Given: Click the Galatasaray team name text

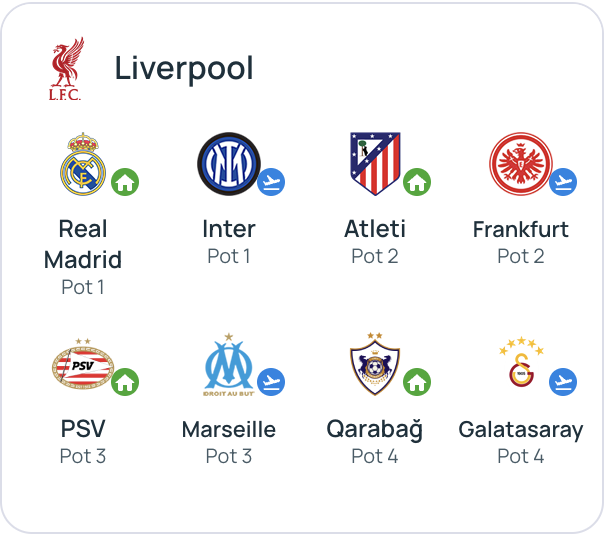Looking at the screenshot, I should pyautogui.click(x=520, y=430).
